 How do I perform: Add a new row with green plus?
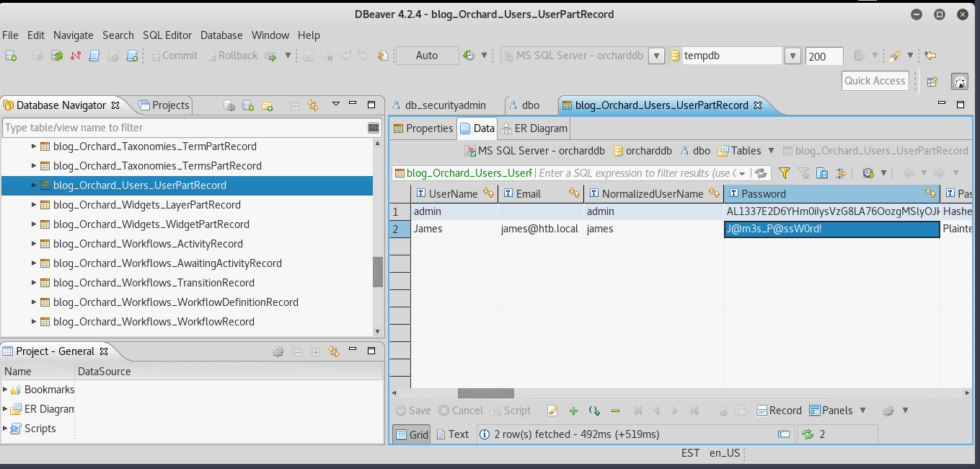click(x=574, y=411)
